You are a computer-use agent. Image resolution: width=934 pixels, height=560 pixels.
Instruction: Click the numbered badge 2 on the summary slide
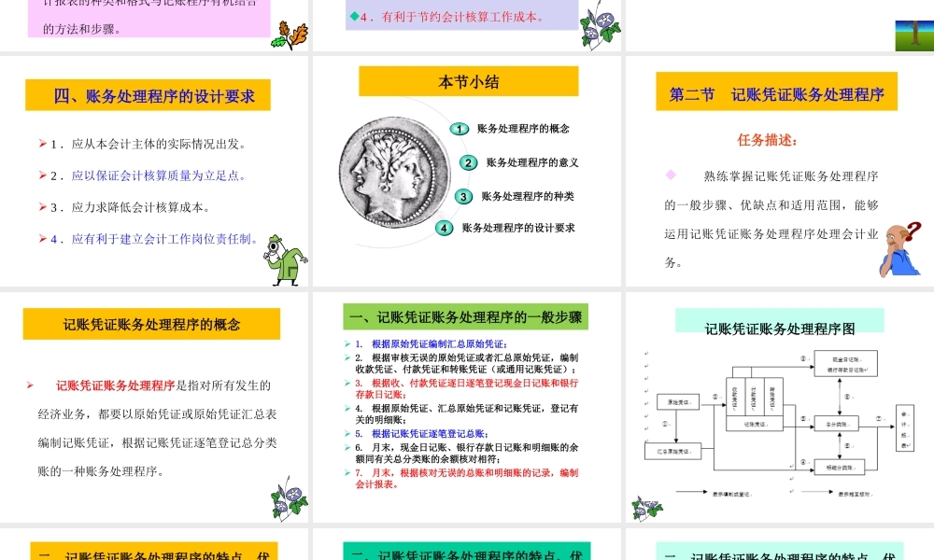pos(468,161)
